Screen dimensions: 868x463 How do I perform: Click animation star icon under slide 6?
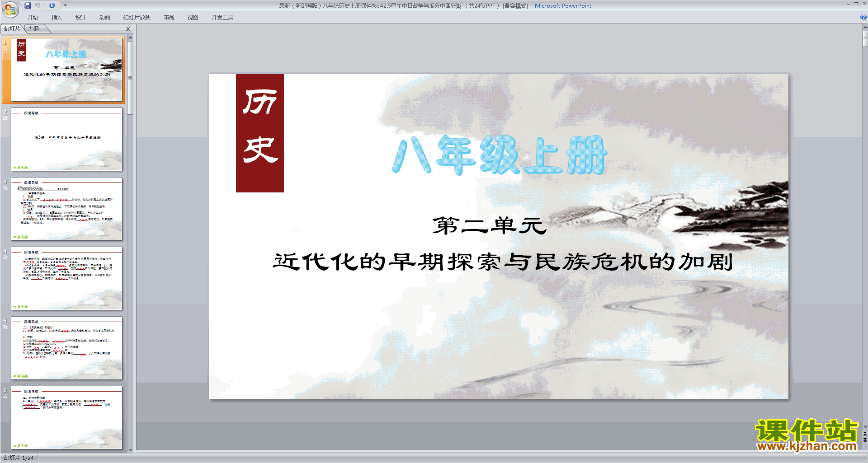point(5,397)
